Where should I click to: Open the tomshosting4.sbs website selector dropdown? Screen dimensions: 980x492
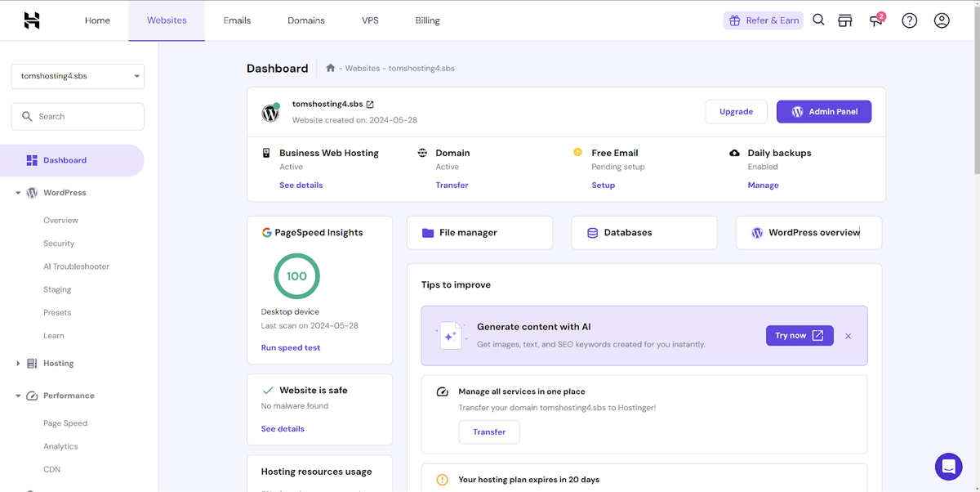pos(77,75)
